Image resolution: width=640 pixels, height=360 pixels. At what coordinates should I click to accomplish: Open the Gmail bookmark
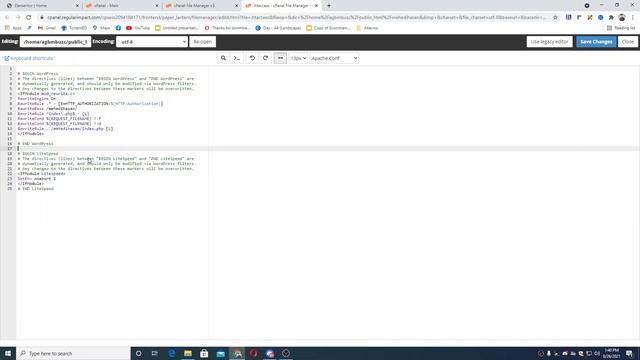pos(47,28)
